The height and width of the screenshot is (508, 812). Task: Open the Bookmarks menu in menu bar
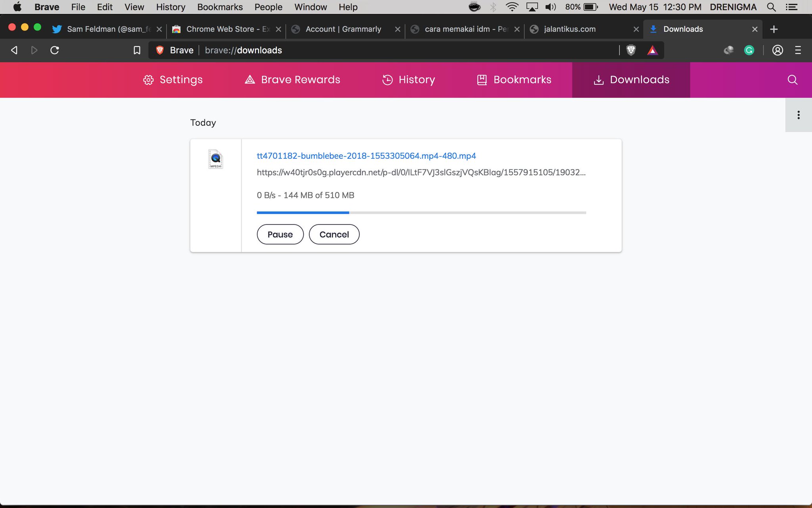(x=220, y=7)
